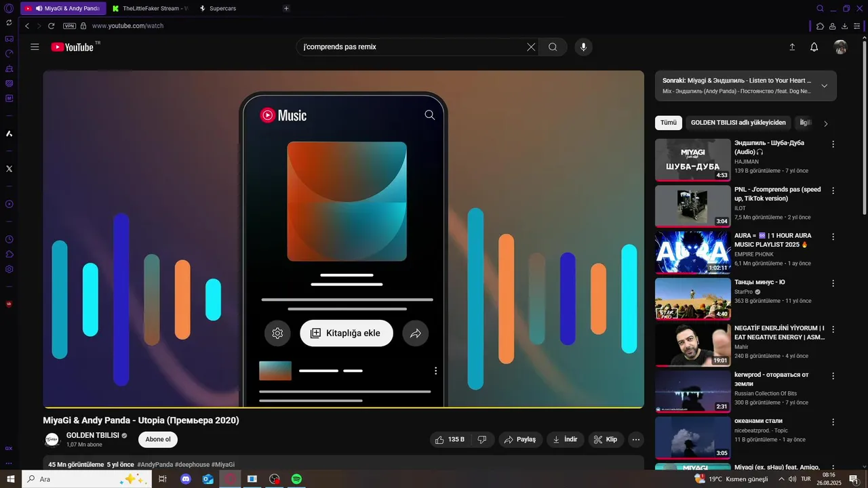Open the YouTube create/upload icon
This screenshot has height=488, width=868.
coord(792,47)
